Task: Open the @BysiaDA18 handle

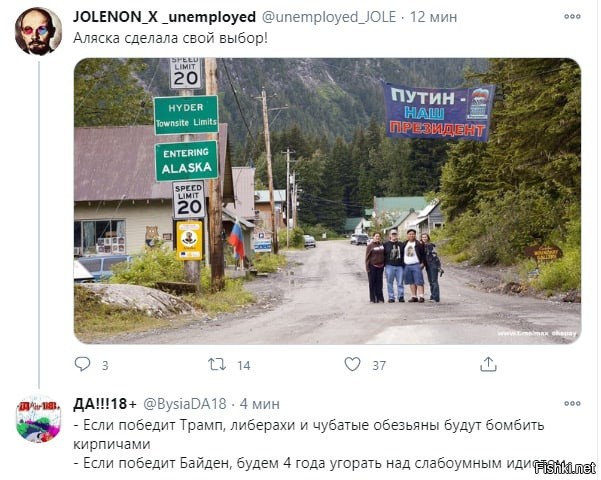Action: point(185,404)
